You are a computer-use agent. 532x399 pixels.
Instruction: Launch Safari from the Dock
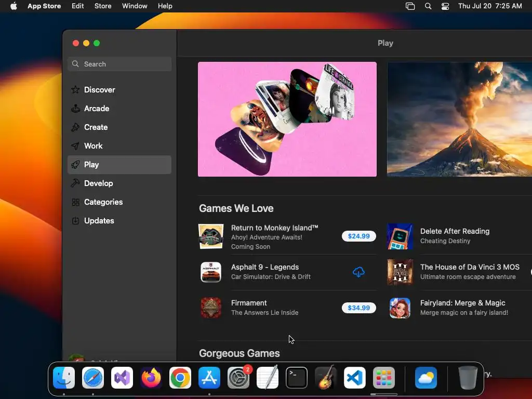pos(93,378)
